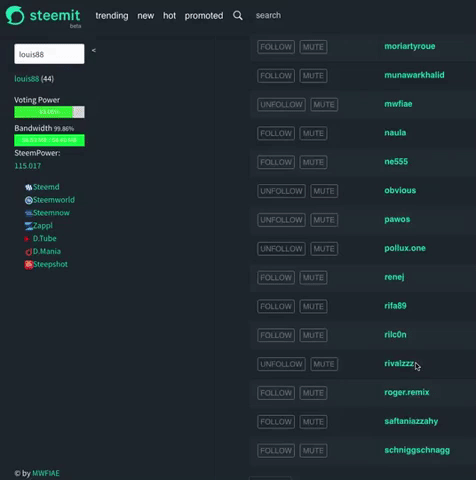Follow user schniggschnagg

pos(276,451)
